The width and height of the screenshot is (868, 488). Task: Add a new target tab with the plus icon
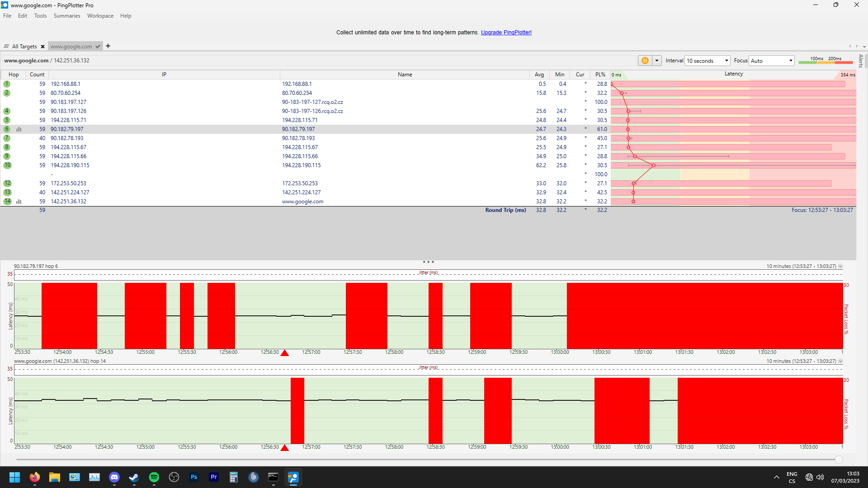(108, 46)
